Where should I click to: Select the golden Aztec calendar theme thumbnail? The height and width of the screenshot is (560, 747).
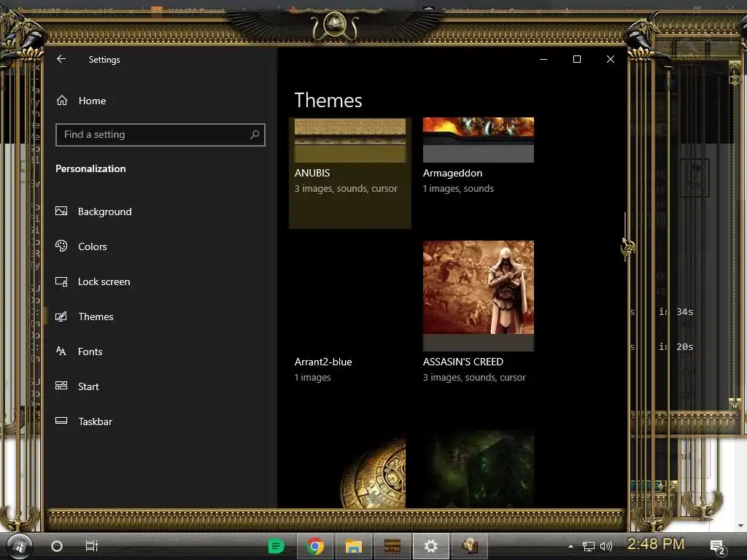tap(350, 469)
